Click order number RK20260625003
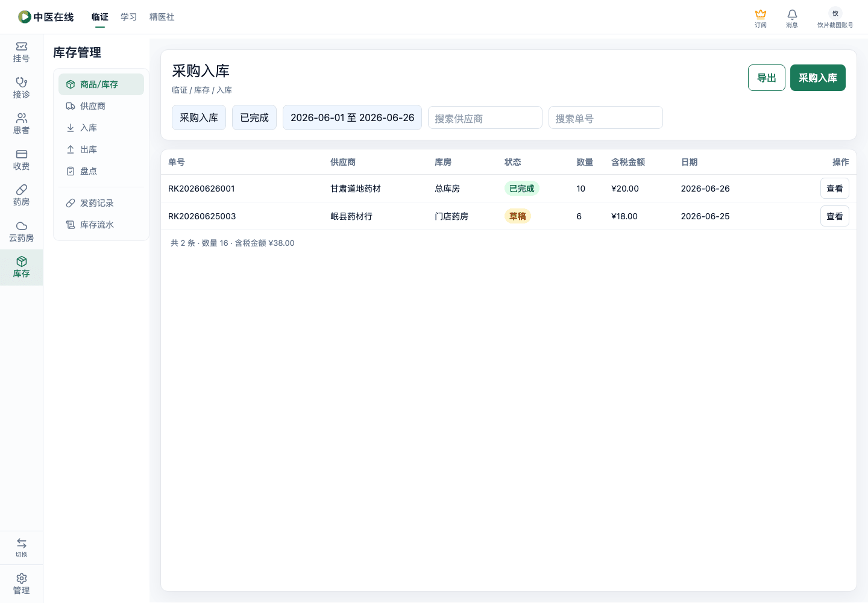The height and width of the screenshot is (603, 868). (x=202, y=216)
